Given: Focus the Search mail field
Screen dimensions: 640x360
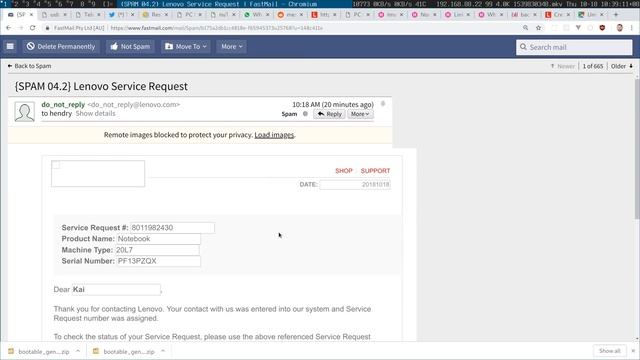Looking at the screenshot, I should click(x=574, y=47).
